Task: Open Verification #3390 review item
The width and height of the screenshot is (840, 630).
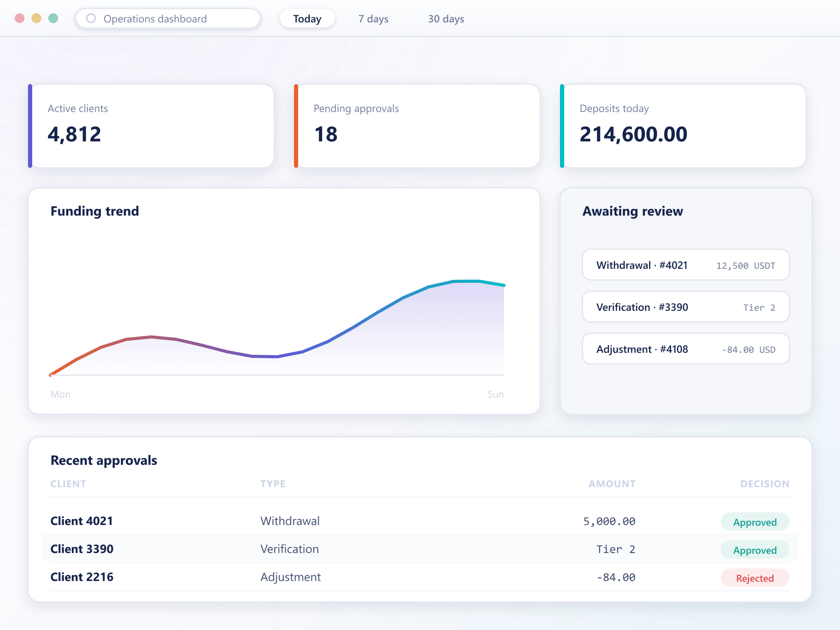Action: pos(686,307)
